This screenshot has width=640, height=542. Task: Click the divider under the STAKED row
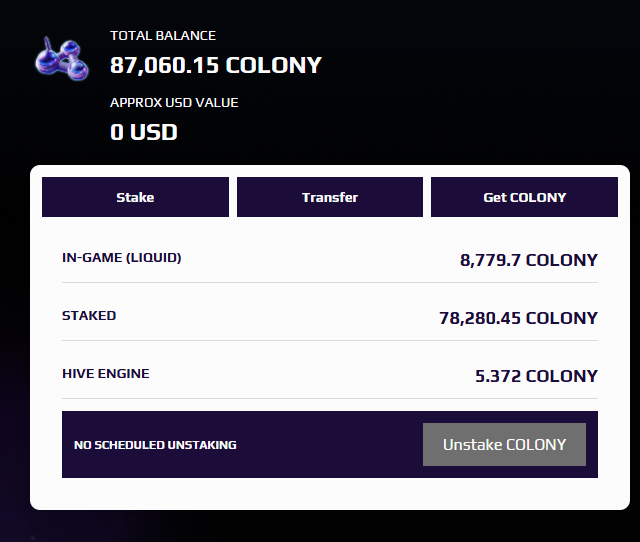click(330, 340)
